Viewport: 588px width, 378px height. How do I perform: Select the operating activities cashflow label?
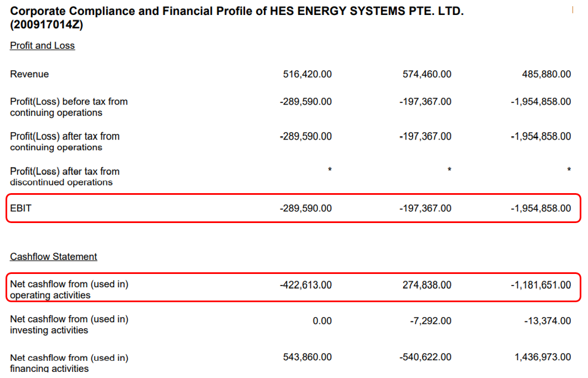point(69,289)
